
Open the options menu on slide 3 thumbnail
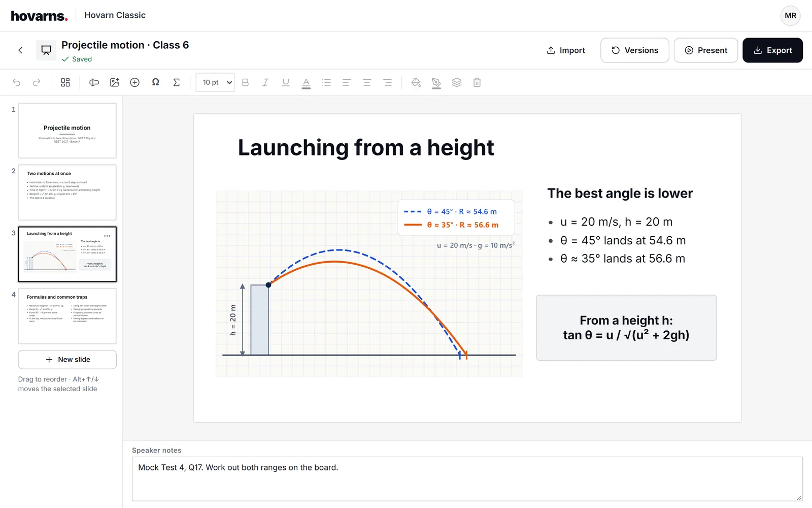107,236
